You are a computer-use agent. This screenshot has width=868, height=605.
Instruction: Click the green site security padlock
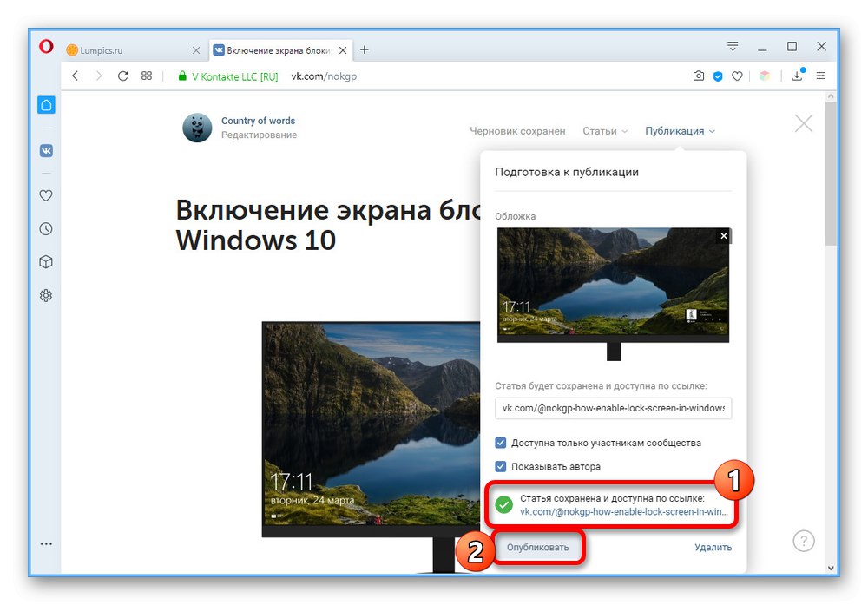182,76
